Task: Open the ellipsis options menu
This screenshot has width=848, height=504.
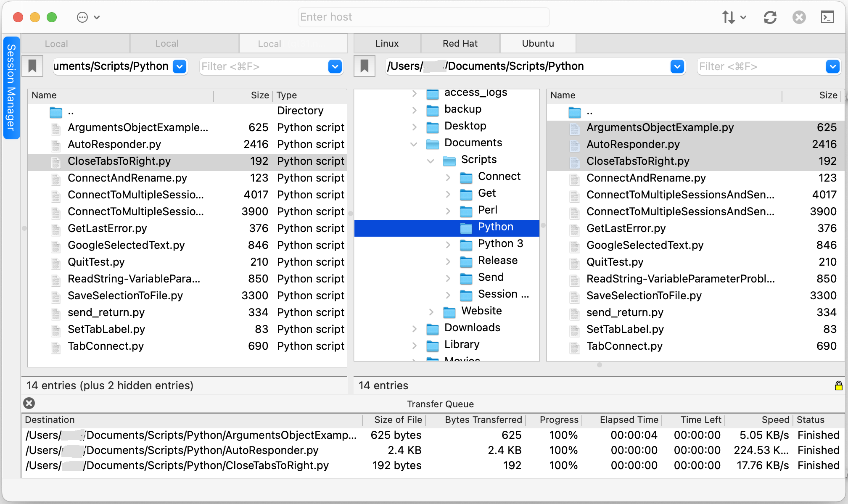Action: pyautogui.click(x=83, y=17)
